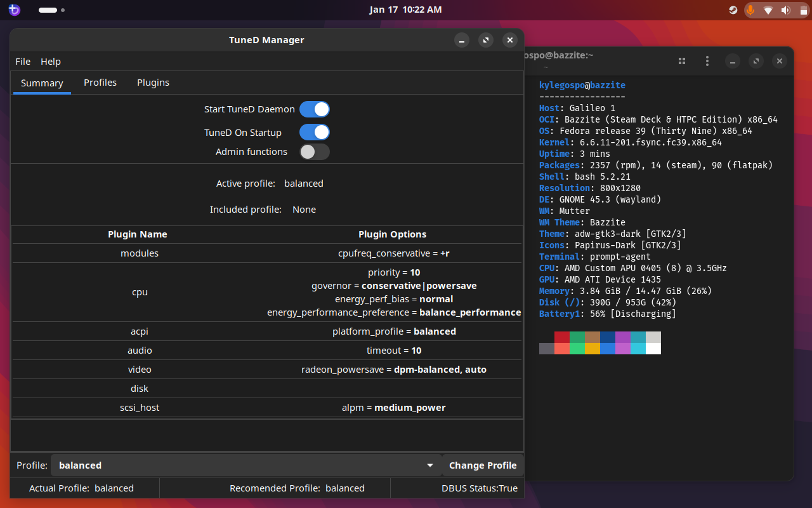Disable the TuneD On Startup switch
Viewport: 812px width, 508px height.
click(x=315, y=132)
